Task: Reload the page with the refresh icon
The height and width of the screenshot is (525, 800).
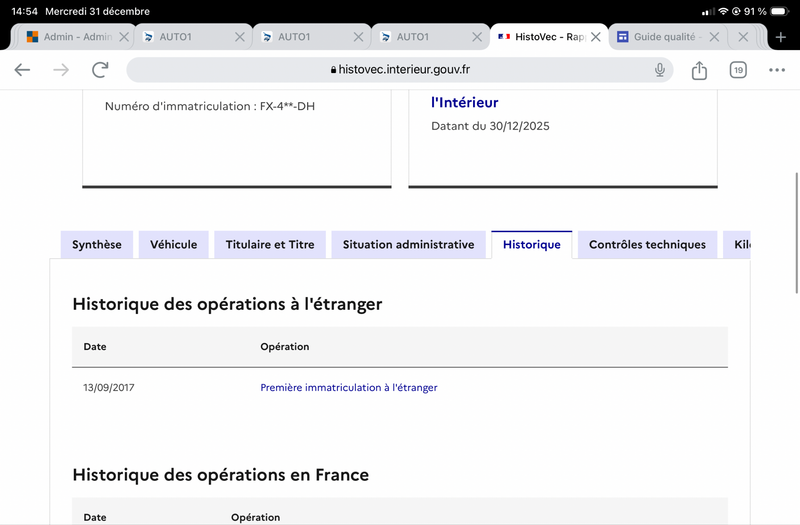Action: [x=100, y=70]
